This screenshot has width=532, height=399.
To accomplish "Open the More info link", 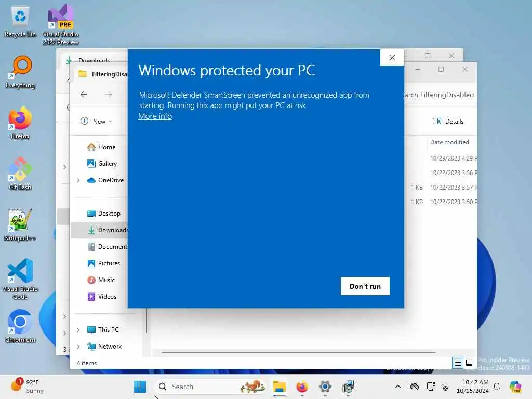I will click(x=155, y=116).
